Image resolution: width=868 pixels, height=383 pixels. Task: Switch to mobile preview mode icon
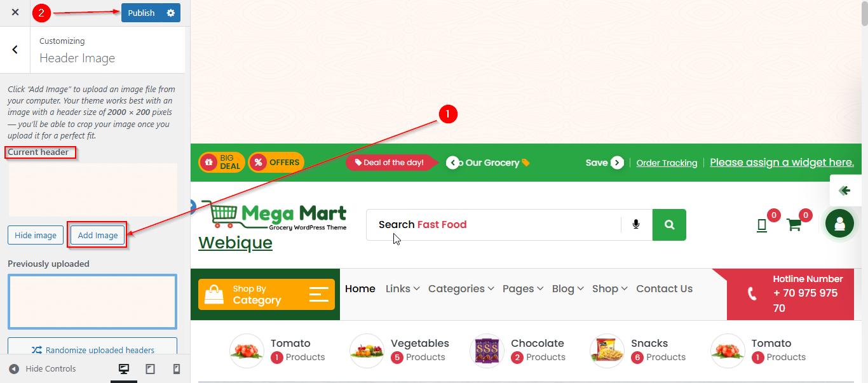pyautogui.click(x=177, y=369)
